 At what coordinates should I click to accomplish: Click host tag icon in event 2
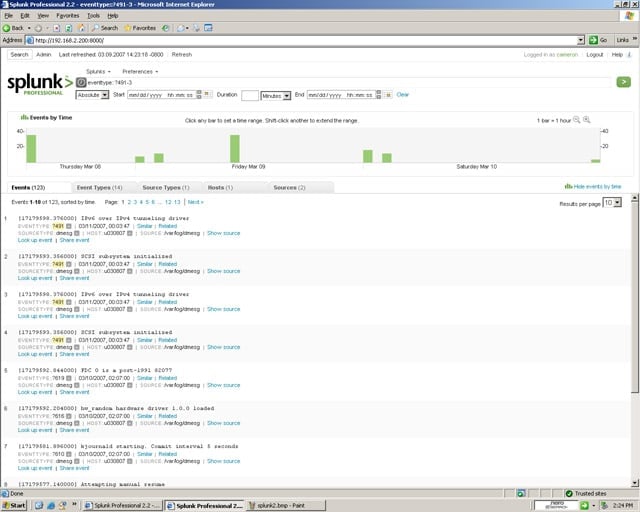[129, 271]
